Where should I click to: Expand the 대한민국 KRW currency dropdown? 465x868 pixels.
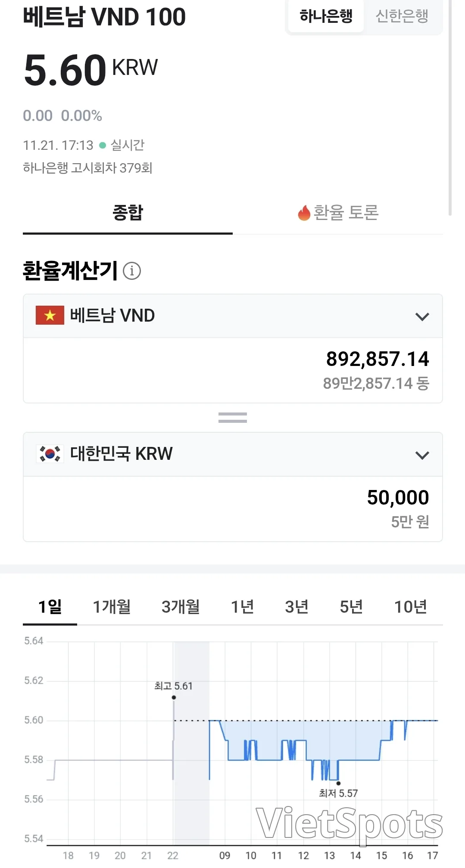(x=233, y=454)
